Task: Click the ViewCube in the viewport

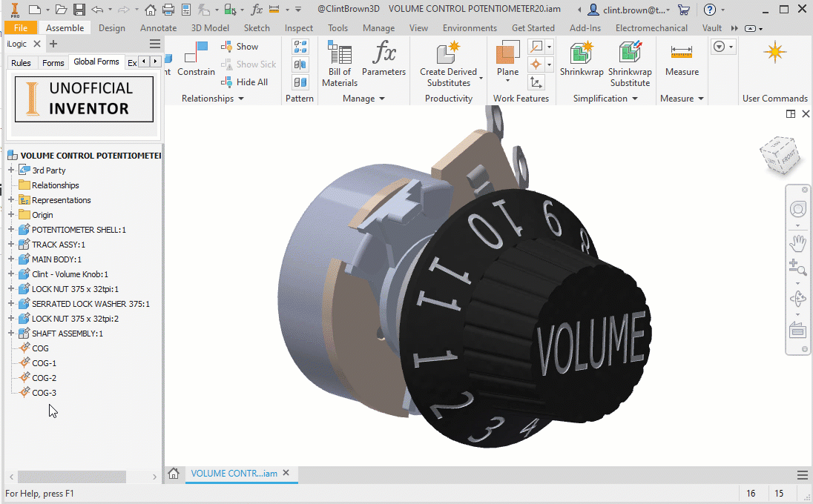Action: [x=780, y=155]
